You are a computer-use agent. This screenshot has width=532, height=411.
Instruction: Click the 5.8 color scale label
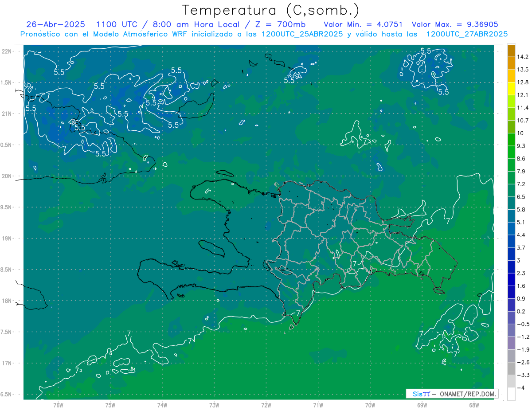pos(521,209)
